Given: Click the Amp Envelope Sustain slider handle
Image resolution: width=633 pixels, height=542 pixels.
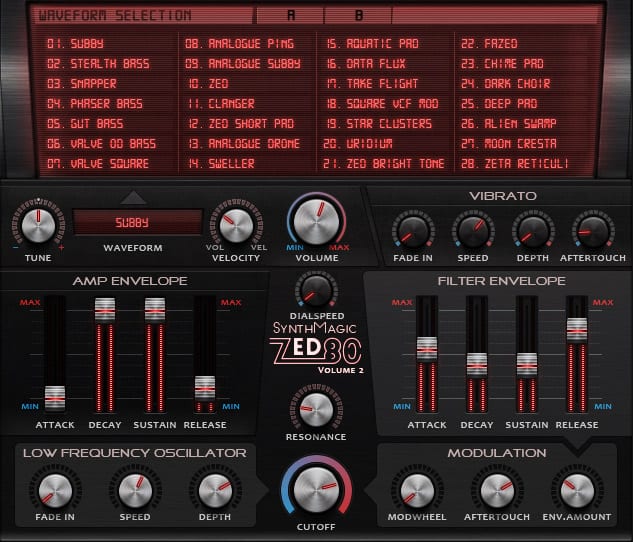Looking at the screenshot, I should [155, 311].
